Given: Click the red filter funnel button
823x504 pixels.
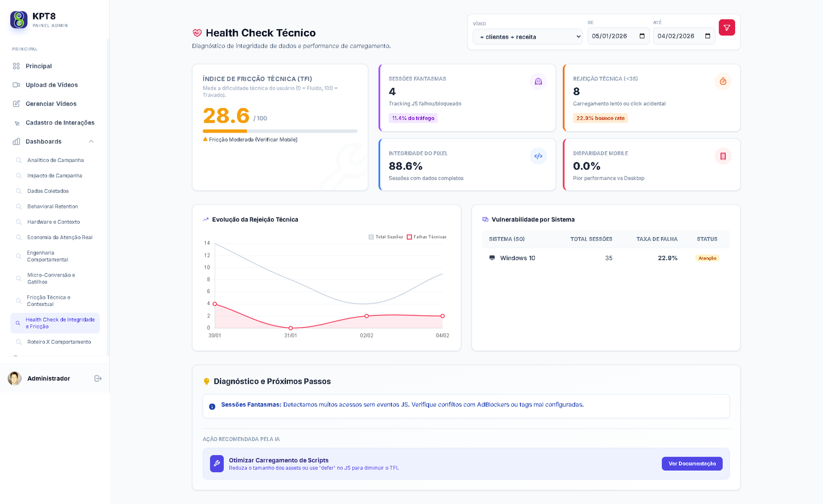Looking at the screenshot, I should pyautogui.click(x=727, y=28).
